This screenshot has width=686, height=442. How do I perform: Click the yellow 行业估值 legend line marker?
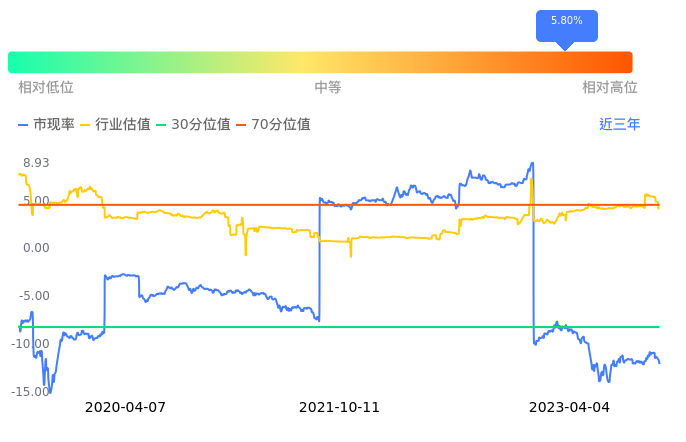pos(86,125)
